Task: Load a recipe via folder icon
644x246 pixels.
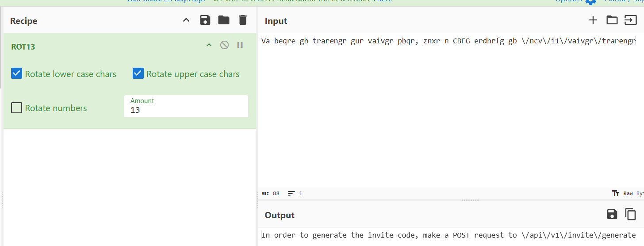Action: pyautogui.click(x=224, y=20)
